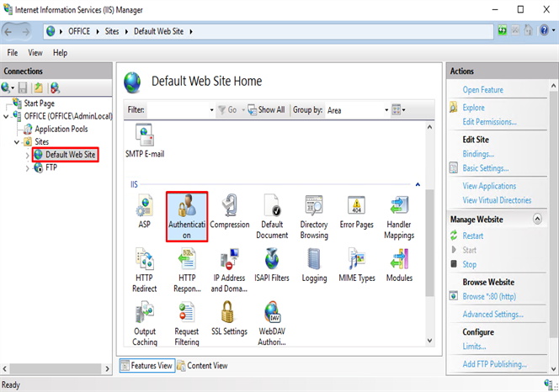This screenshot has height=392, width=559.
Task: Open the Default Document feature
Action: click(x=272, y=216)
